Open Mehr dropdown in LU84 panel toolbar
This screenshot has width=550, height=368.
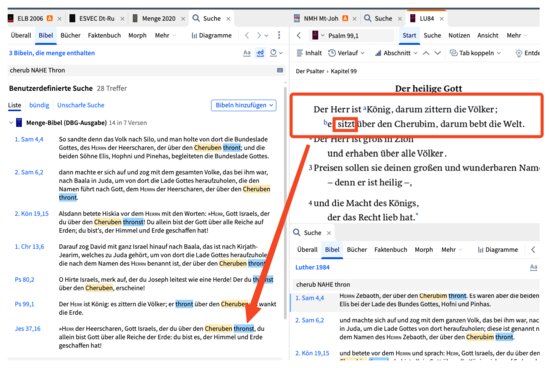517,35
